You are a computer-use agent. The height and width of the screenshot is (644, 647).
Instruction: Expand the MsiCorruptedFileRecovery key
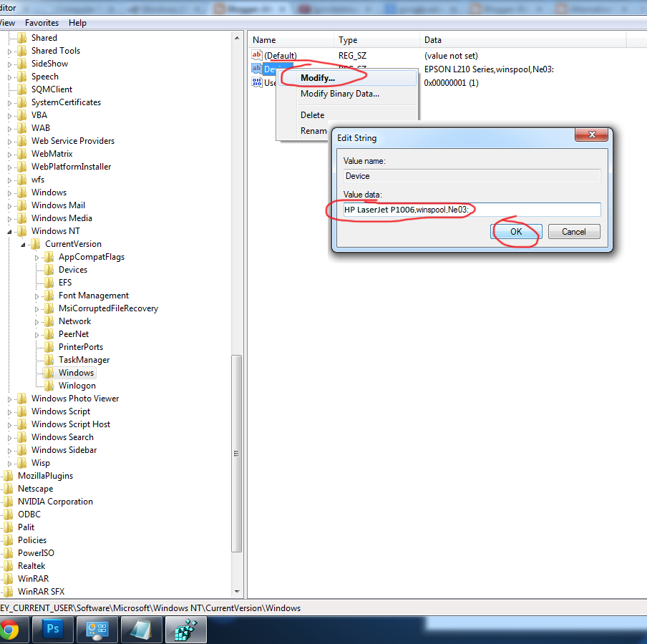pos(37,309)
